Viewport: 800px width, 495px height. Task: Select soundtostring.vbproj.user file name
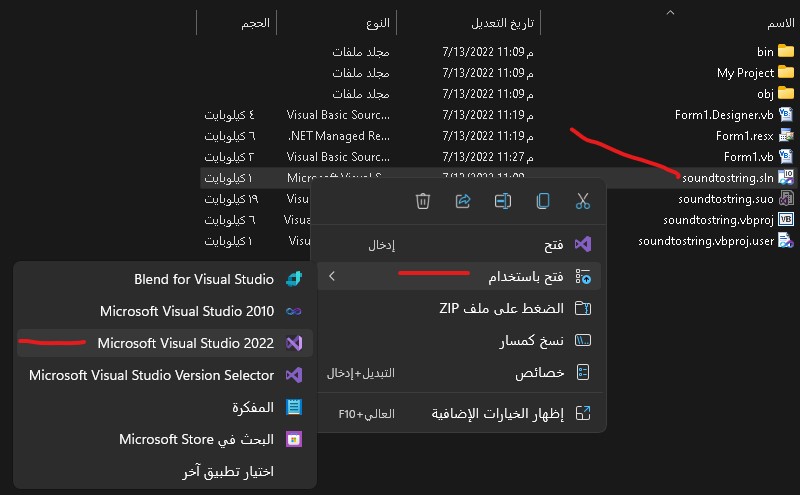706,241
